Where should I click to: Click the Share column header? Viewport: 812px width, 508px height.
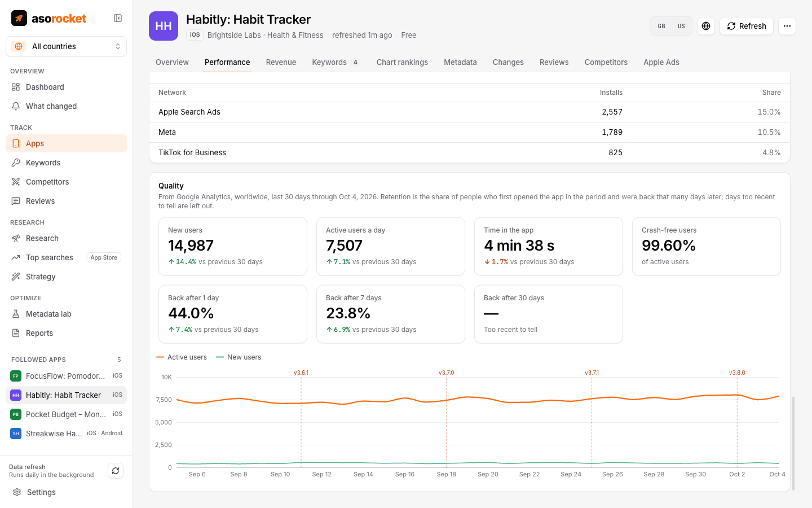tap(771, 93)
